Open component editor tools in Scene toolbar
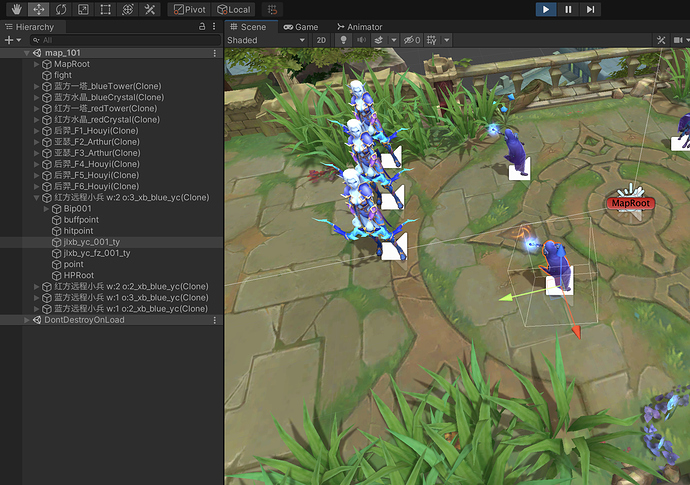This screenshot has height=485, width=690. [661, 40]
